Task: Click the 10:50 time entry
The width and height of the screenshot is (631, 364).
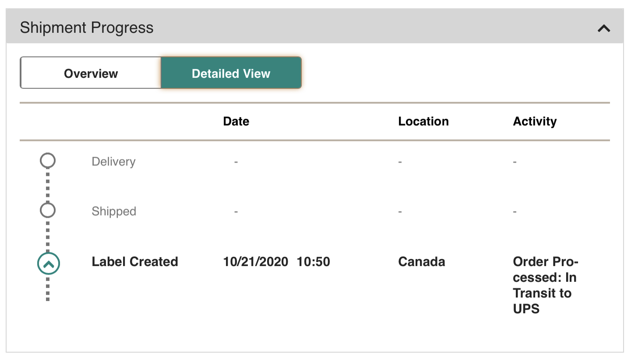Action: click(314, 262)
